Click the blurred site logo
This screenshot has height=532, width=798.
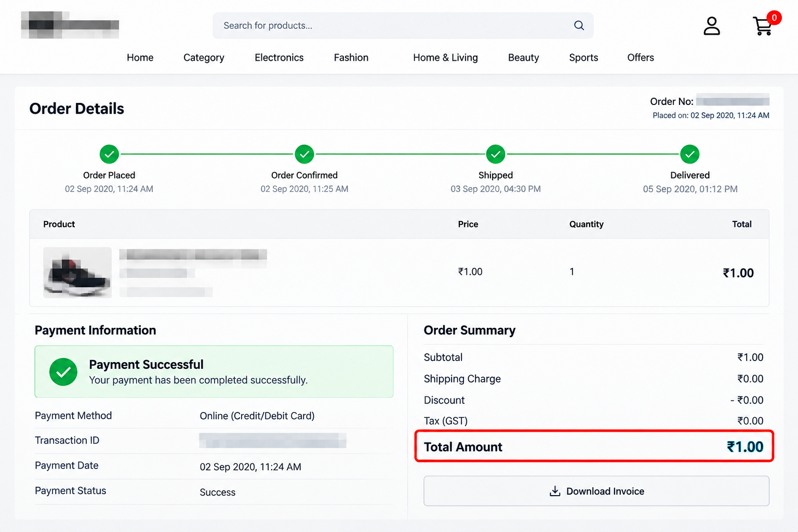(70, 25)
